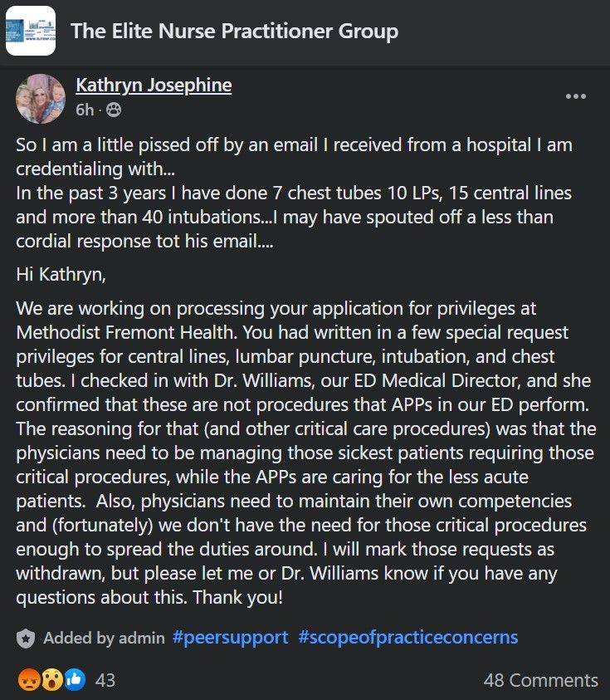Click the admin shield badge icon

26,638
